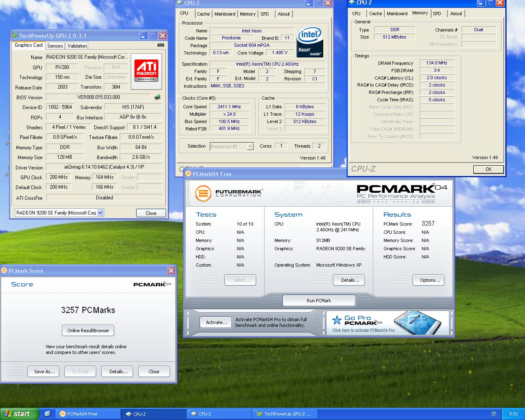Click the GPU-Z title bar icon

pos(14,36)
